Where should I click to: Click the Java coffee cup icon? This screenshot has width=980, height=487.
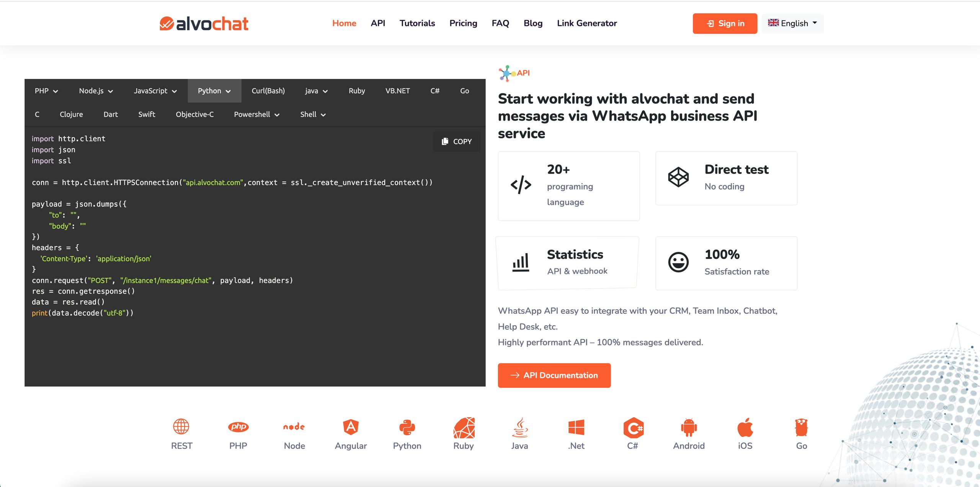(519, 427)
